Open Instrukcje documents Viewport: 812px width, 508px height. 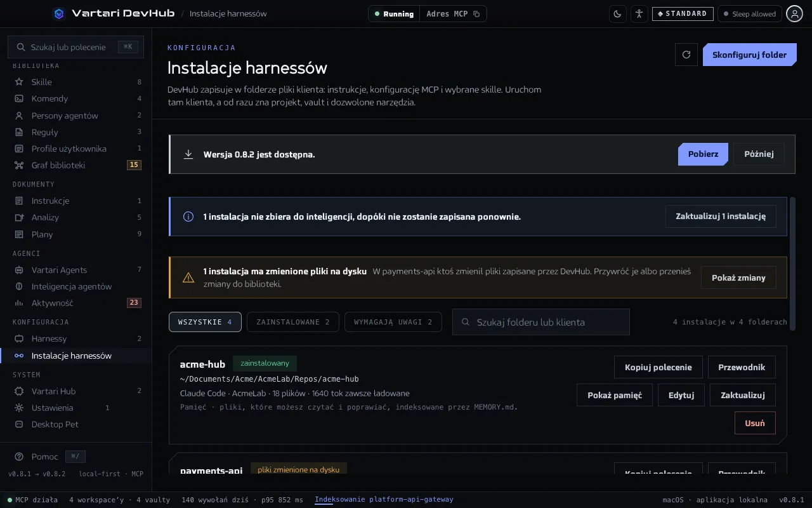click(x=76, y=201)
